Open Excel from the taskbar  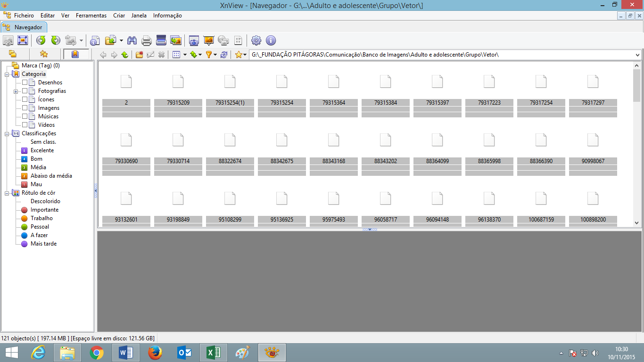[214, 353]
